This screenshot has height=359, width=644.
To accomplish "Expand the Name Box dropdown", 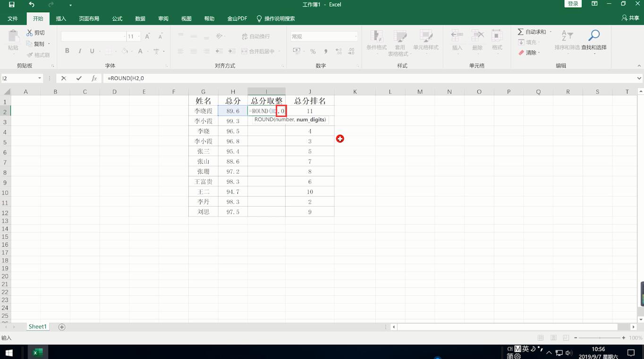I will (x=39, y=78).
